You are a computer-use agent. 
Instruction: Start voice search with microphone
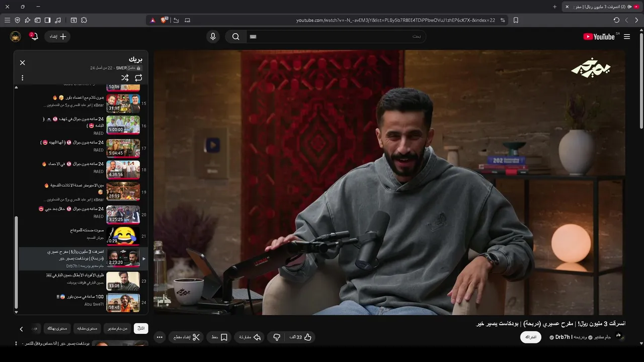pyautogui.click(x=213, y=37)
